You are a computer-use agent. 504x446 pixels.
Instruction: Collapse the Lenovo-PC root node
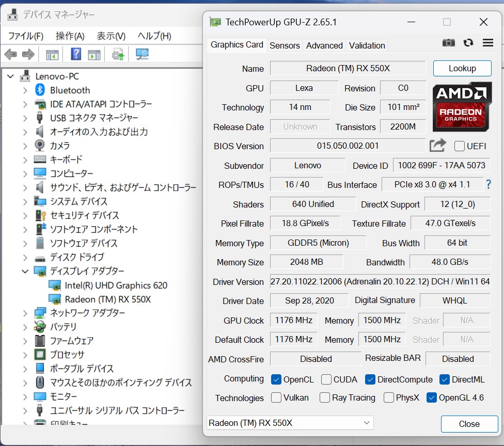click(11, 76)
